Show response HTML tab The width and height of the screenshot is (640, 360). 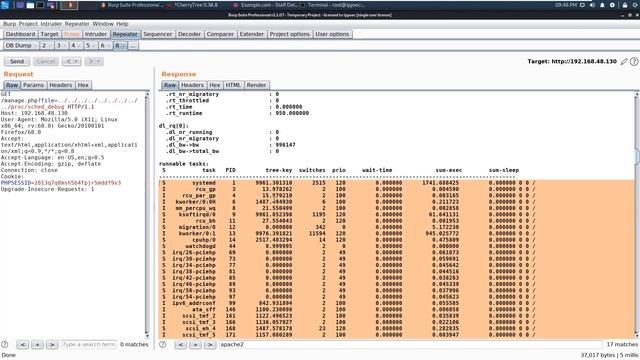[x=233, y=85]
